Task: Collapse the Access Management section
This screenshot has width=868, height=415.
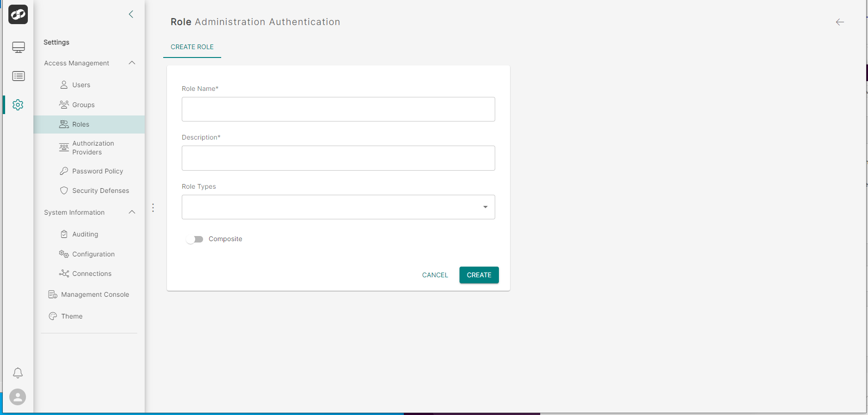Action: click(x=132, y=63)
